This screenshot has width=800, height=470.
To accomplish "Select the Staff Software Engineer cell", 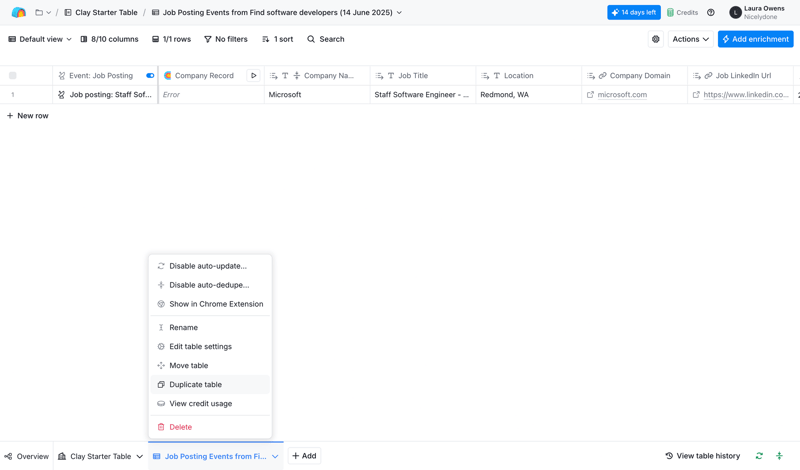I will (x=423, y=94).
